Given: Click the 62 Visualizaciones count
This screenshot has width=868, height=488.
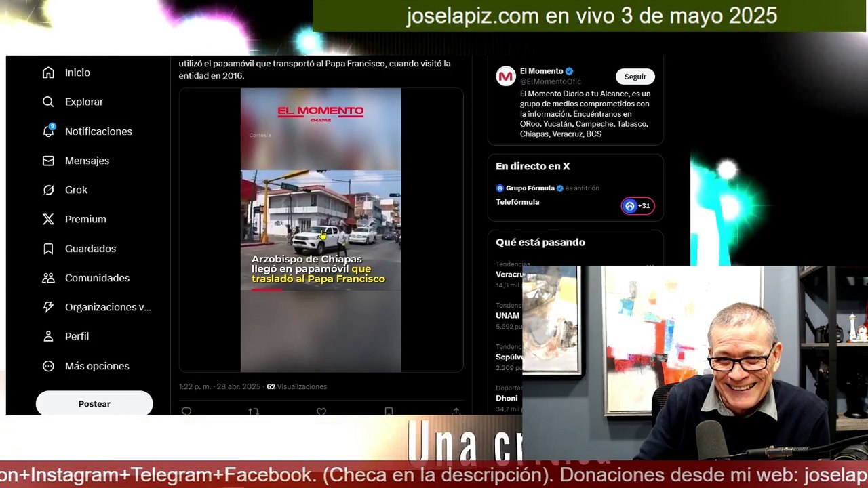Looking at the screenshot, I should tap(296, 386).
